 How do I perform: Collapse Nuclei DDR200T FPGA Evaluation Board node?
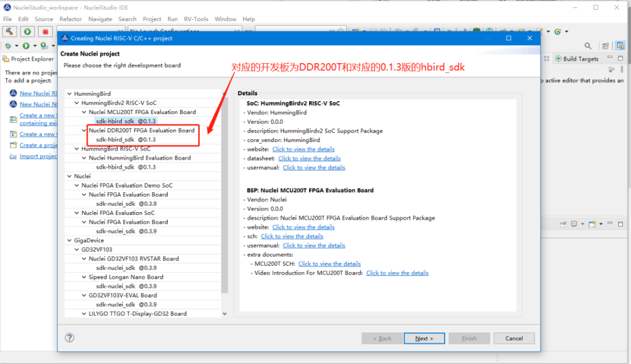click(84, 130)
